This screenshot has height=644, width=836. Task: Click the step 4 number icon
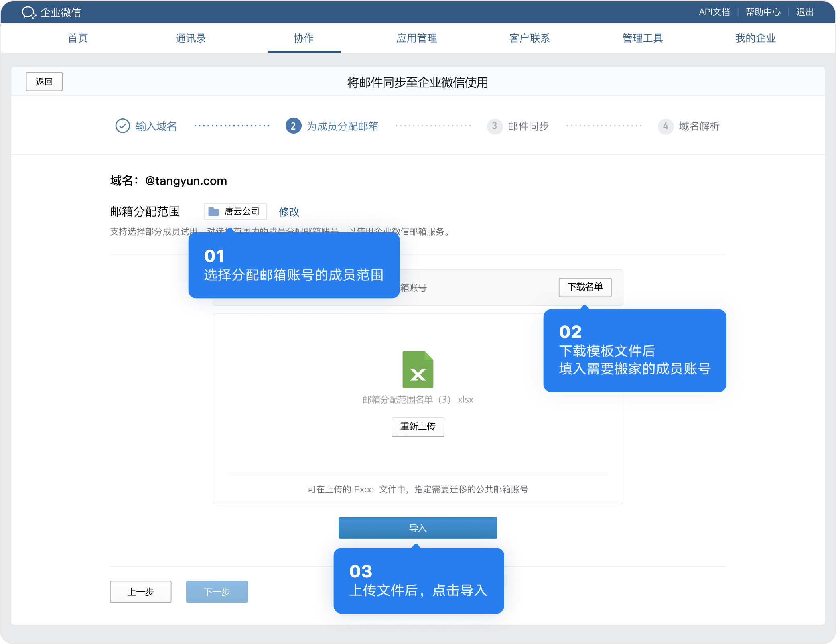coord(665,126)
